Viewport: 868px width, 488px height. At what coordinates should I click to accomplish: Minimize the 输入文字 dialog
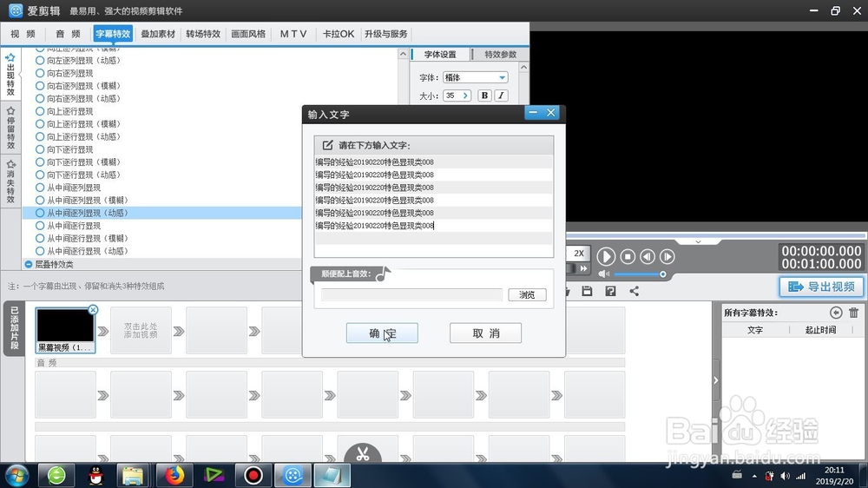point(533,112)
